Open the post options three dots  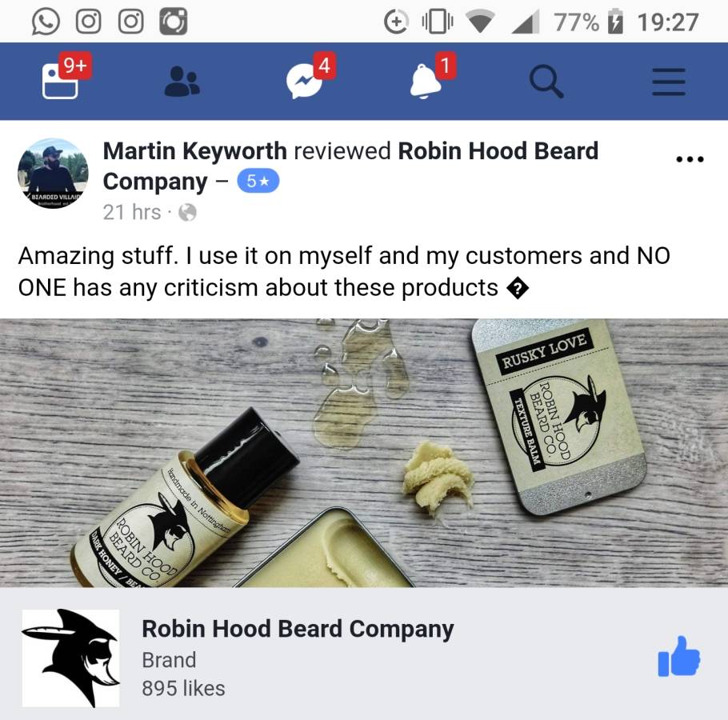pyautogui.click(x=690, y=159)
